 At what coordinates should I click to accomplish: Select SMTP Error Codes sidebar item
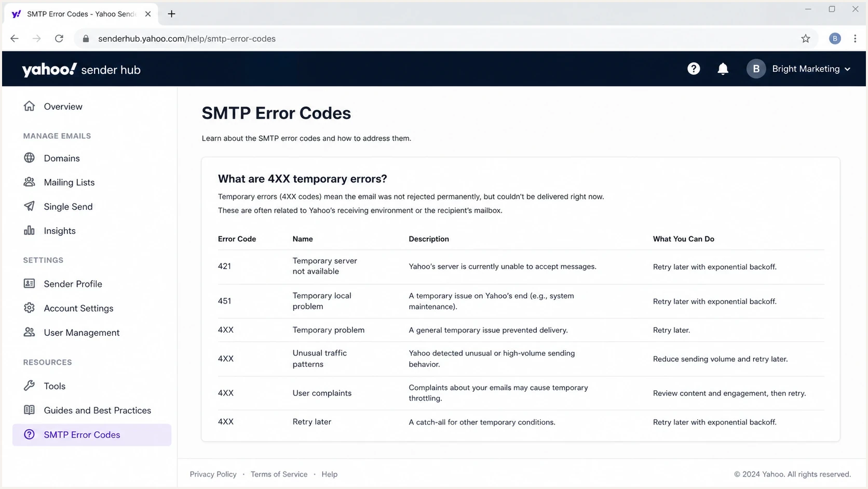92,434
